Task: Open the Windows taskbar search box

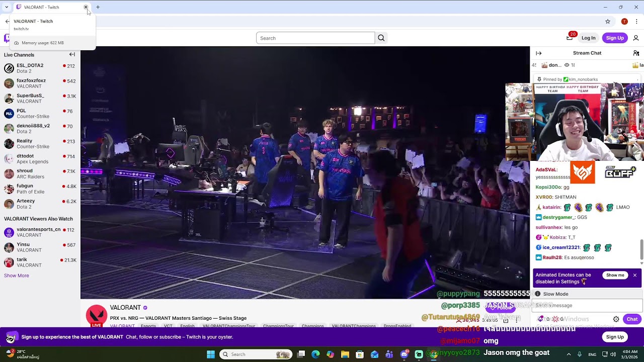Action: pyautogui.click(x=257, y=354)
